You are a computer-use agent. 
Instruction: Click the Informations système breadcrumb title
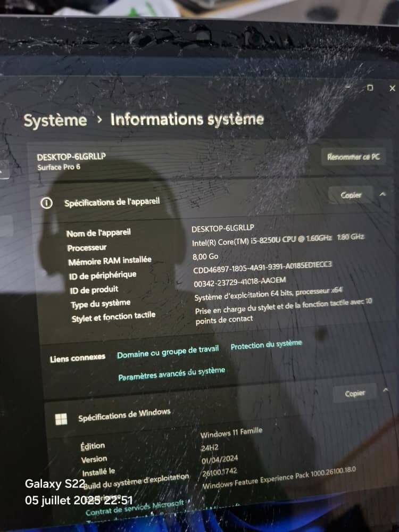click(x=187, y=119)
